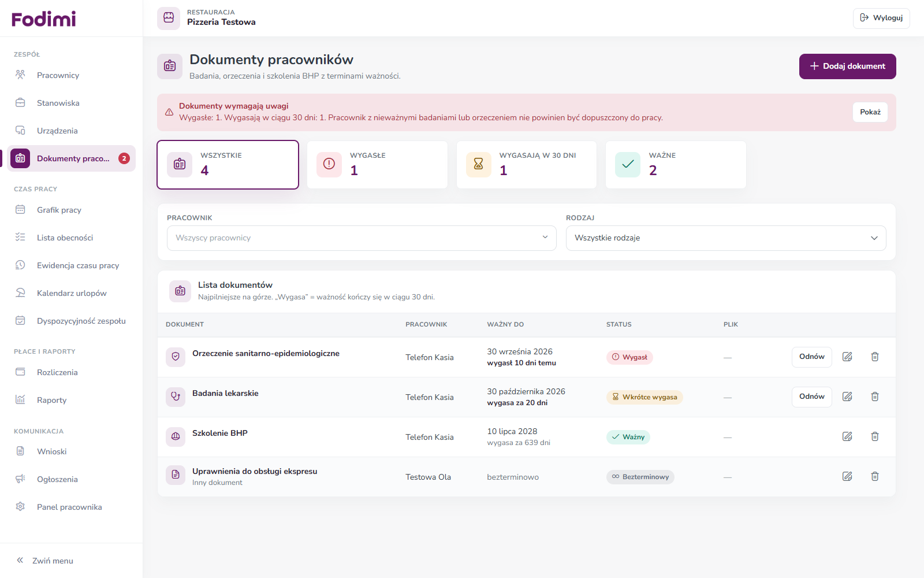Click Odnów for Badania lekarskie
The image size is (924, 578).
coord(812,397)
